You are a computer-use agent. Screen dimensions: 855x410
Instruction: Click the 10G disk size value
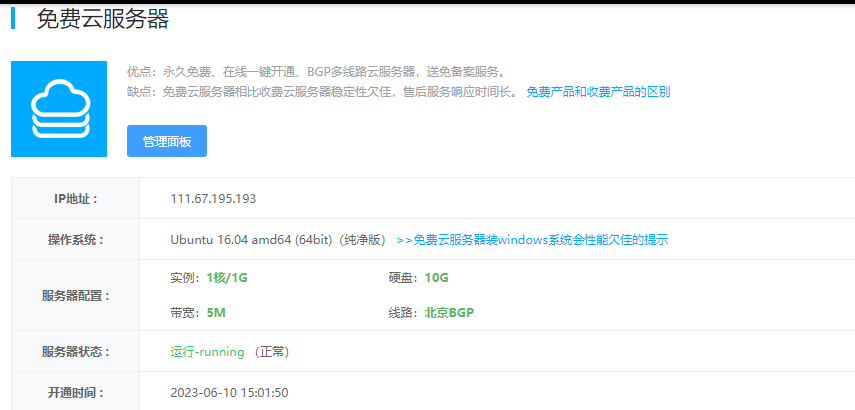(437, 277)
